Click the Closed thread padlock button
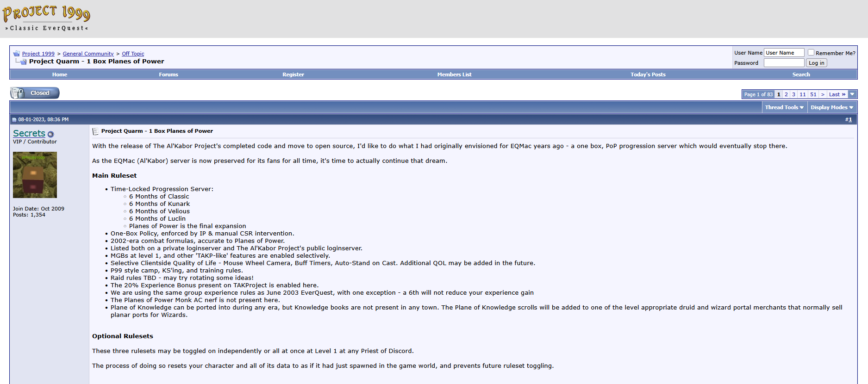Screen dimensions: 868x384 click(35, 93)
